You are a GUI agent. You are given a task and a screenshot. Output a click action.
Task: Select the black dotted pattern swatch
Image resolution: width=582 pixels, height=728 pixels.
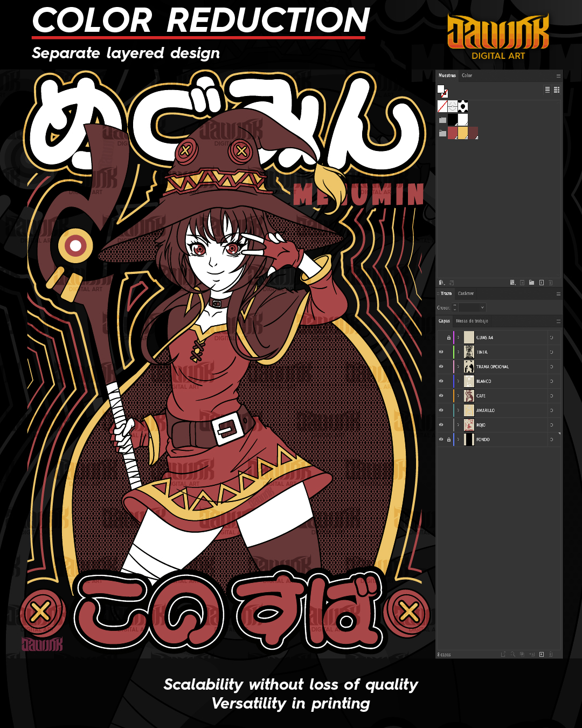click(463, 106)
